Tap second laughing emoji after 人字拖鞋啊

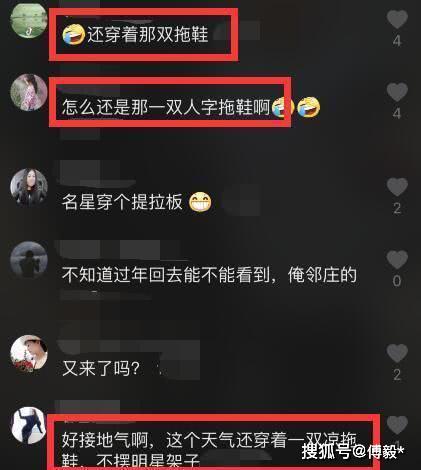(309, 107)
